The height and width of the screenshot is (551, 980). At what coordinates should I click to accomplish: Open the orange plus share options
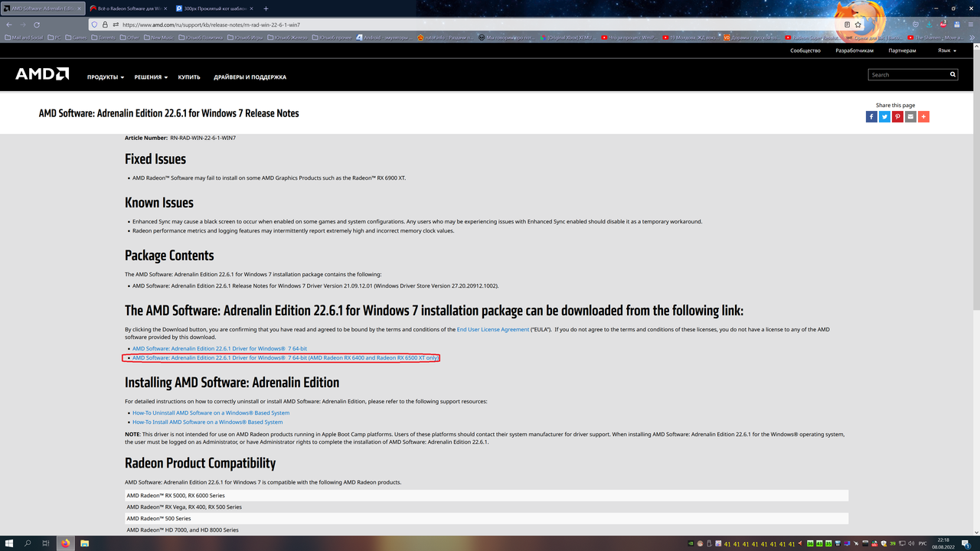[923, 116]
